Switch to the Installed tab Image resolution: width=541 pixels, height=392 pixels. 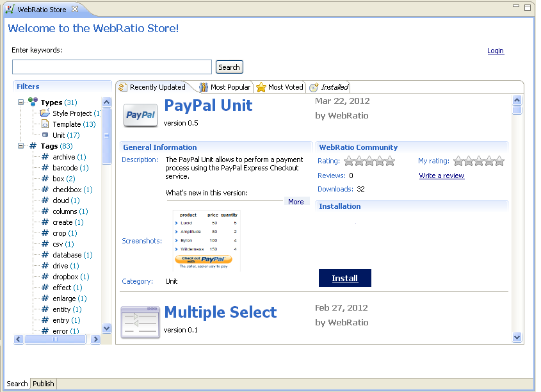[x=329, y=87]
